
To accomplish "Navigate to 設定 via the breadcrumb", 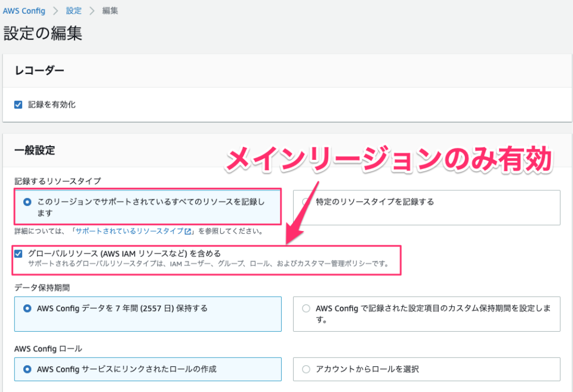I will click(73, 10).
